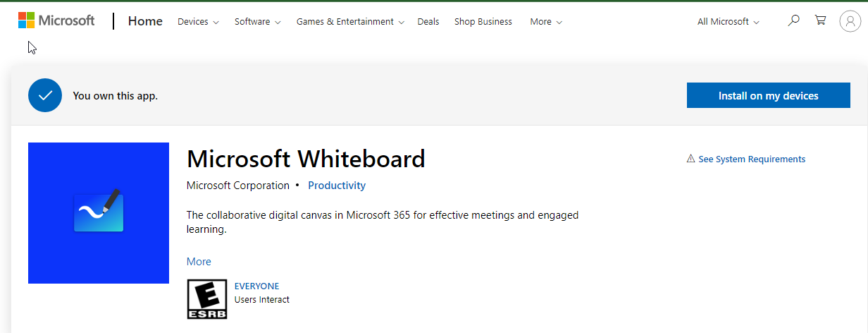The width and height of the screenshot is (868, 333).
Task: Open See System Requirements link
Action: [751, 159]
